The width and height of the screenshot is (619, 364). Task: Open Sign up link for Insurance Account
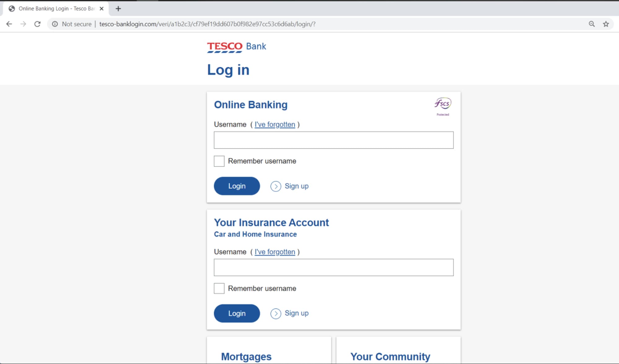pyautogui.click(x=297, y=313)
